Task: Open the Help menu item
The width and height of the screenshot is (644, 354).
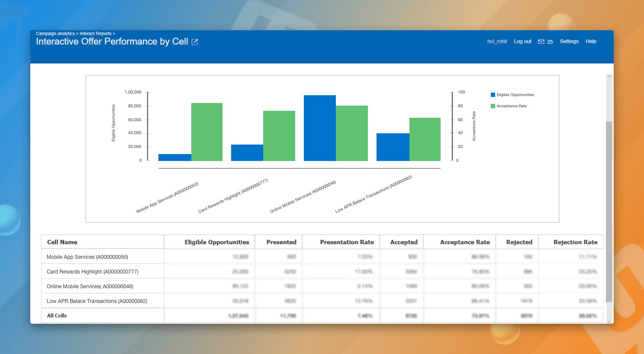Action: pyautogui.click(x=591, y=41)
